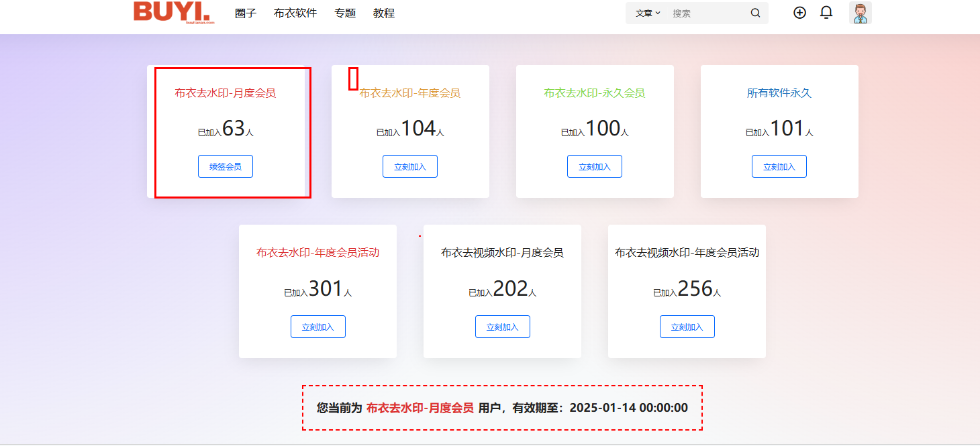Click the 所有软件永久 card title
The width and height of the screenshot is (980, 446).
pyautogui.click(x=779, y=94)
